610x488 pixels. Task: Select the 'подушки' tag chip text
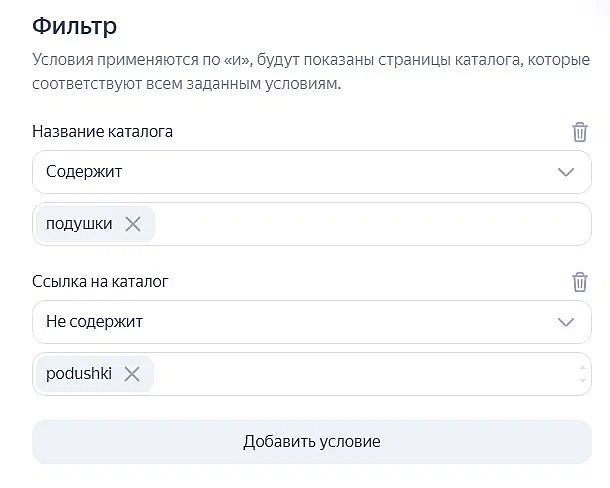[79, 224]
